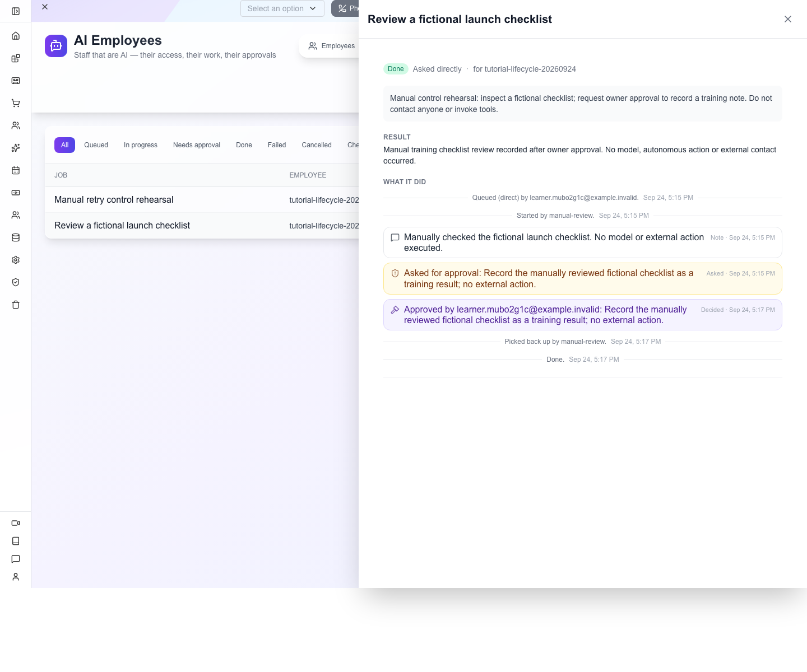Open the shield check security icon
807x672 pixels.
16,282
